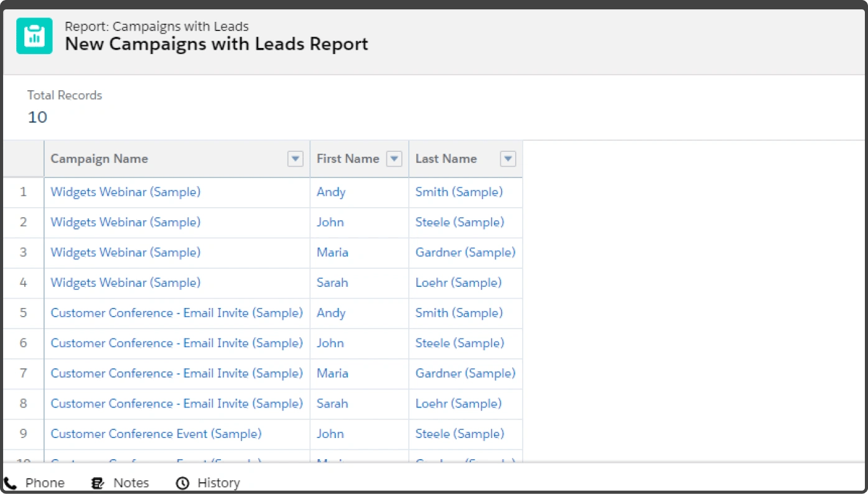Viewport: 868px width, 494px height.
Task: Open First Name column dropdown arrow
Action: pyautogui.click(x=394, y=159)
